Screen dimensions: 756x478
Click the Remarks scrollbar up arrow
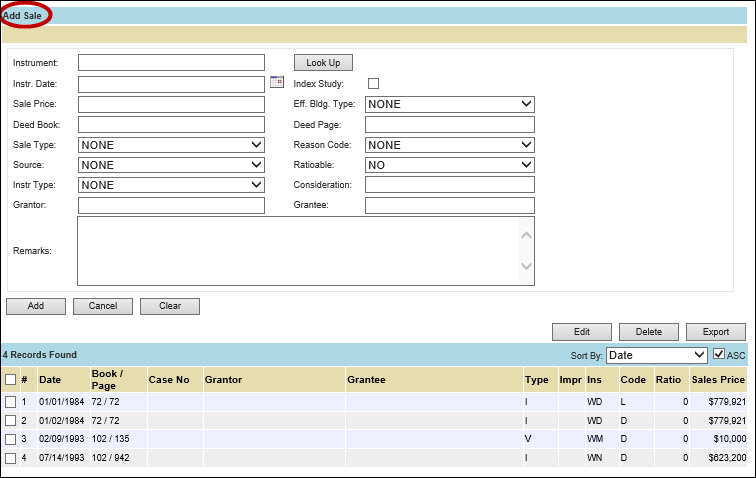[526, 235]
